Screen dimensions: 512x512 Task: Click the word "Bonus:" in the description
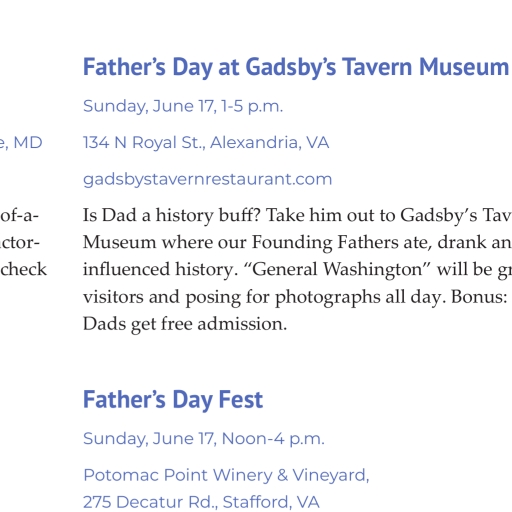[479, 297]
